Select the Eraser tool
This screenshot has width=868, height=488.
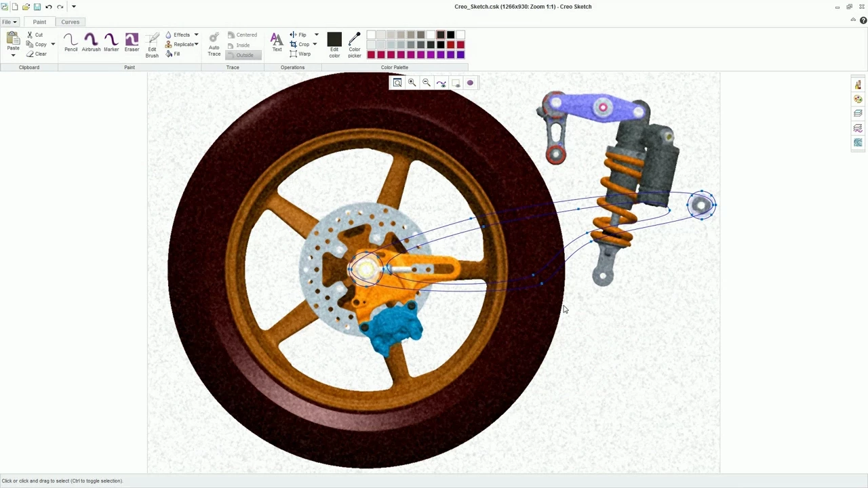point(132,42)
